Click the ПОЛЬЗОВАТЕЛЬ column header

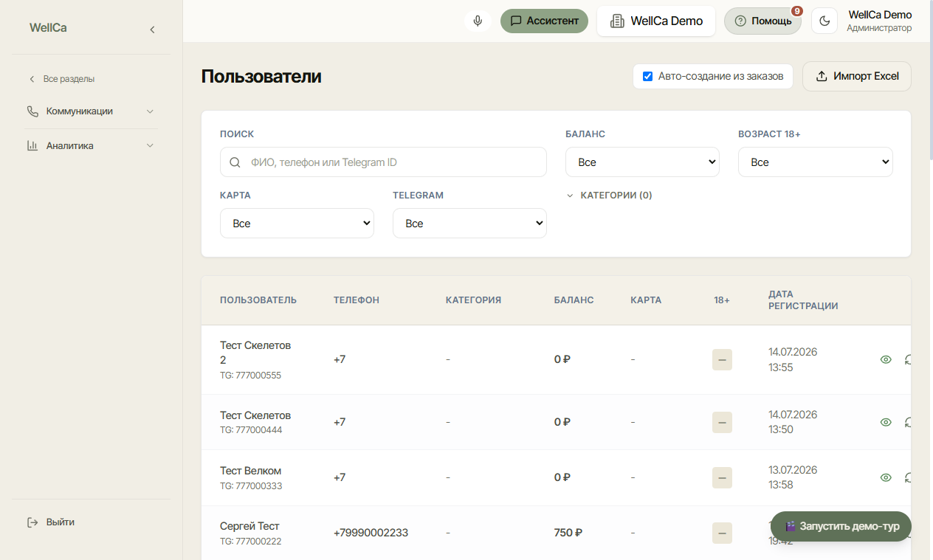258,300
